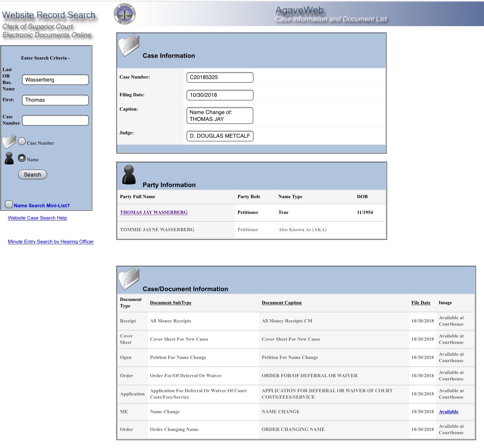Click ORDER FOR/OF DEFERRAL OR WAIVER caption
484x448 pixels.
click(310, 376)
